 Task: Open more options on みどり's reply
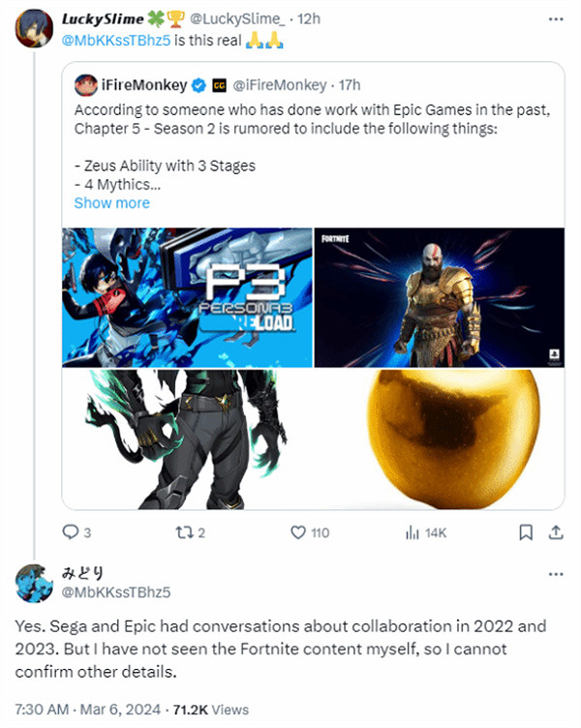(x=554, y=573)
